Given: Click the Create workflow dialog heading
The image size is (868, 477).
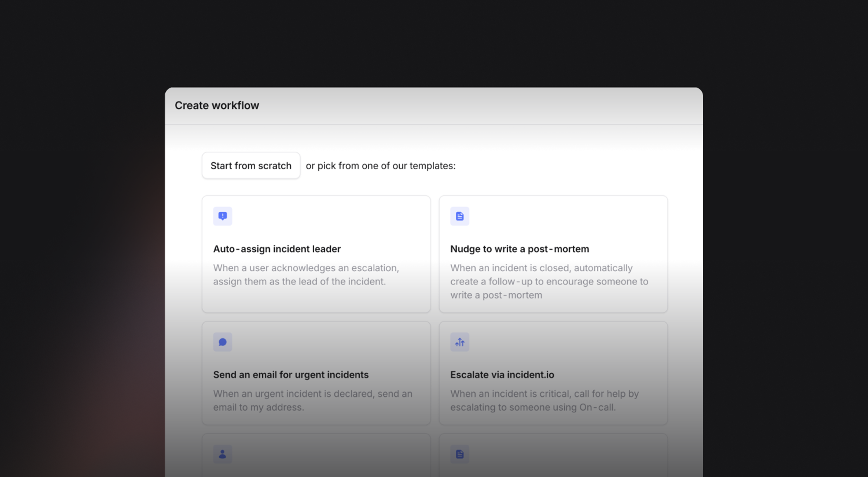Looking at the screenshot, I should [217, 105].
